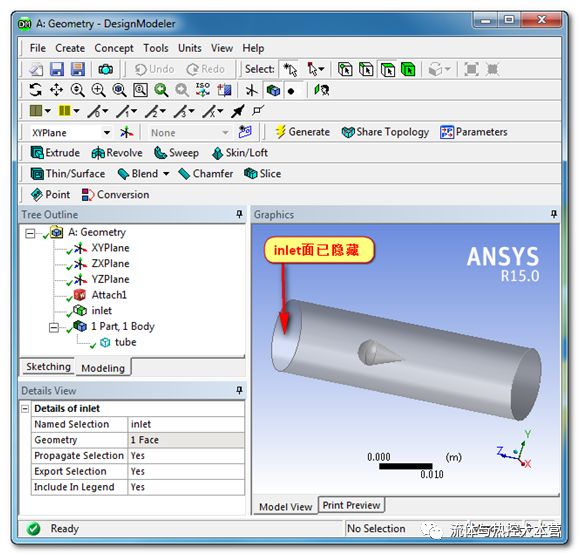This screenshot has width=580, height=556.
Task: Click the coordinate axis triad in Graphics
Action: (x=515, y=450)
